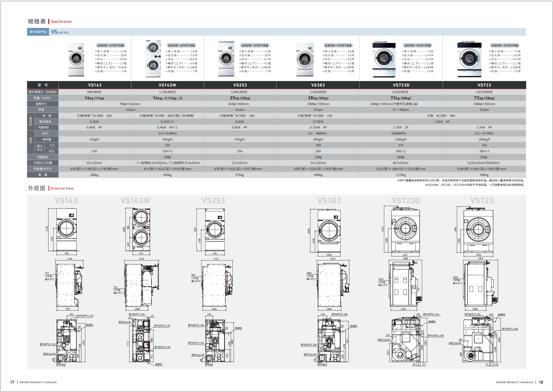Viewport: 553px width, 392px height.
Task: Click the VS383 dryer product photo
Action: 305,60
